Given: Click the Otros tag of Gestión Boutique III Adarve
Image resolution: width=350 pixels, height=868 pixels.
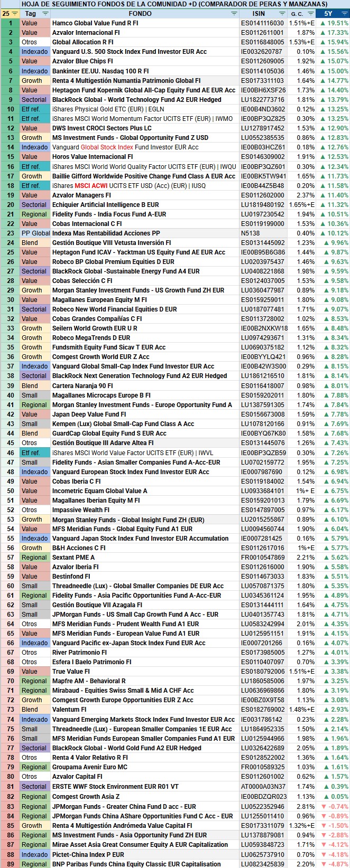Looking at the screenshot, I should (35, 443).
